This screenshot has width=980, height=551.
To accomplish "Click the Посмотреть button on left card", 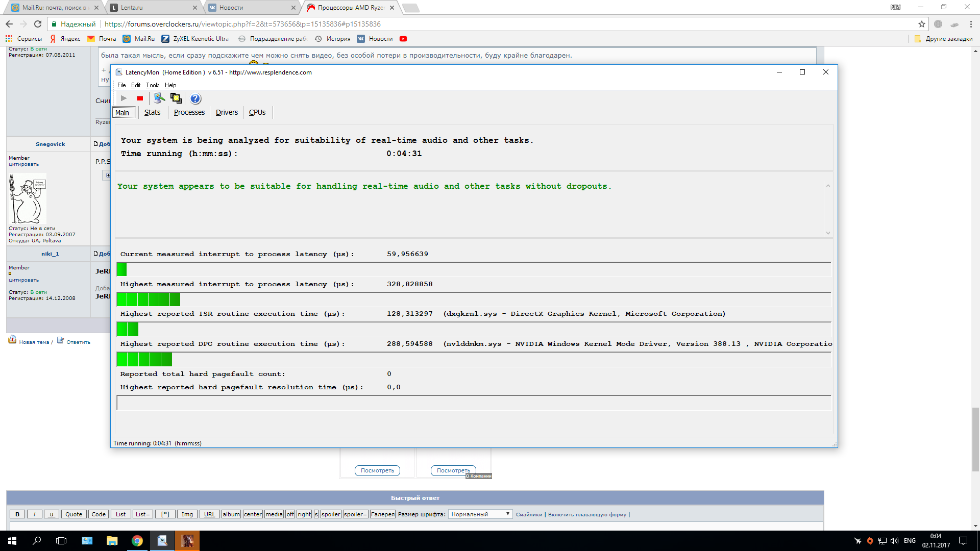I will (377, 470).
